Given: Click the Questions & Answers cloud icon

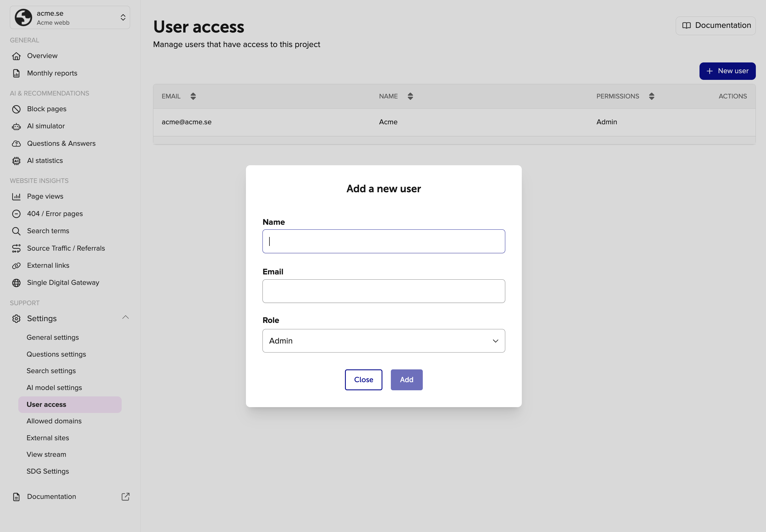Looking at the screenshot, I should click(x=16, y=144).
